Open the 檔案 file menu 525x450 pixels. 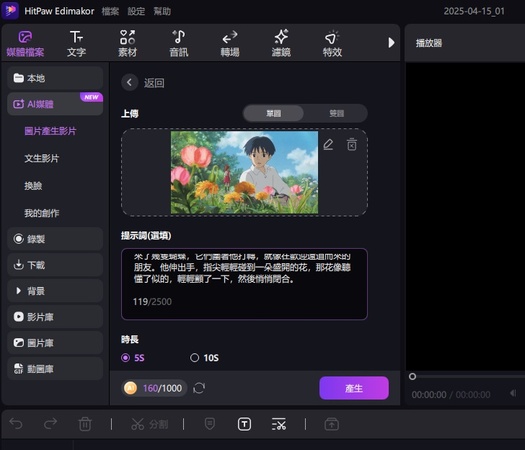110,11
